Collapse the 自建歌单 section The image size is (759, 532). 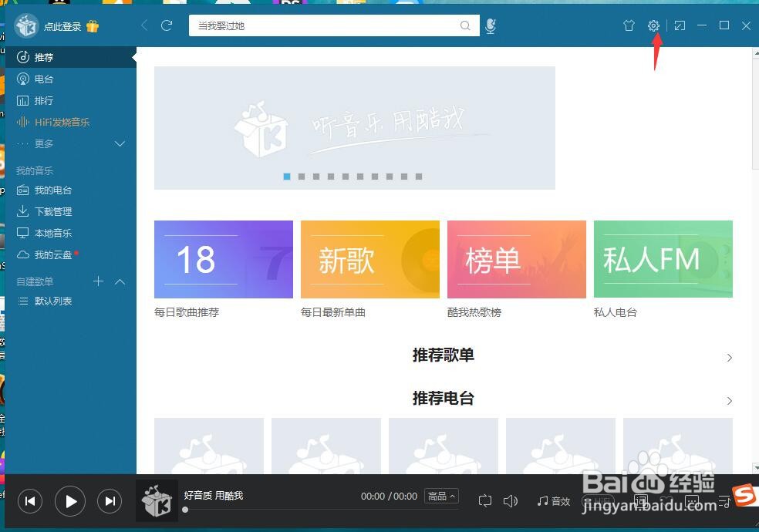[120, 281]
